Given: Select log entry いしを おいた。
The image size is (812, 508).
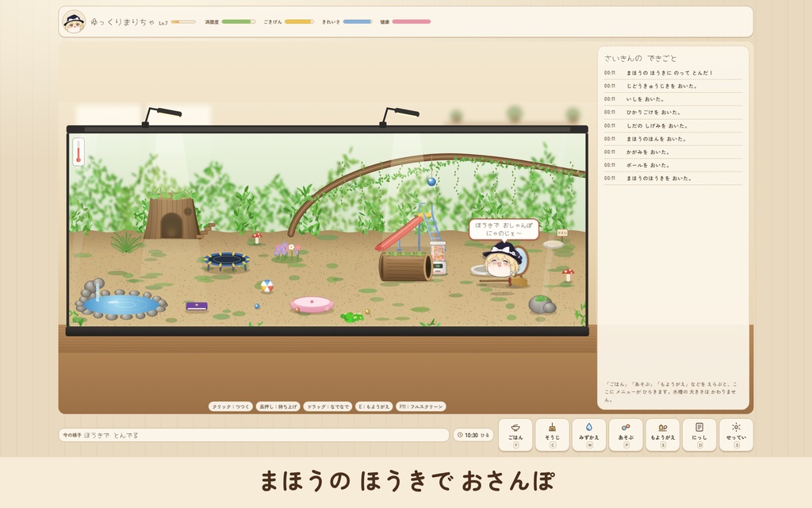Looking at the screenshot, I should [x=672, y=99].
